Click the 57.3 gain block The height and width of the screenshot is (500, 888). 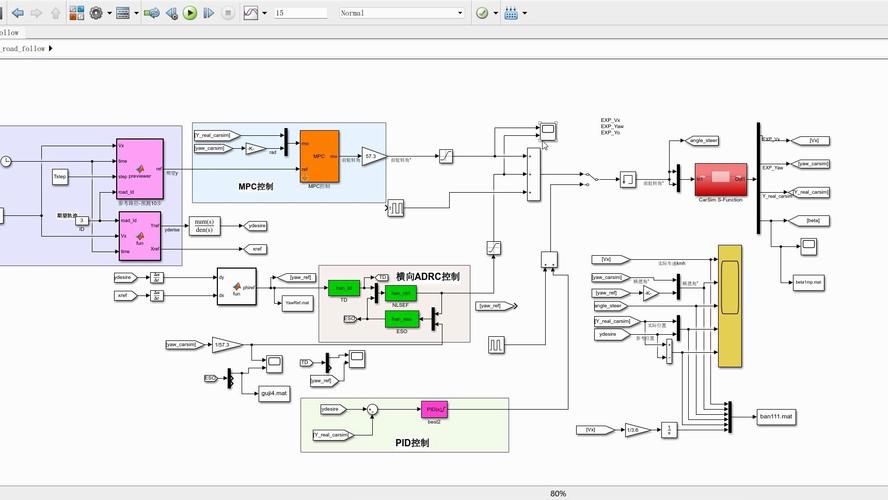click(x=372, y=156)
